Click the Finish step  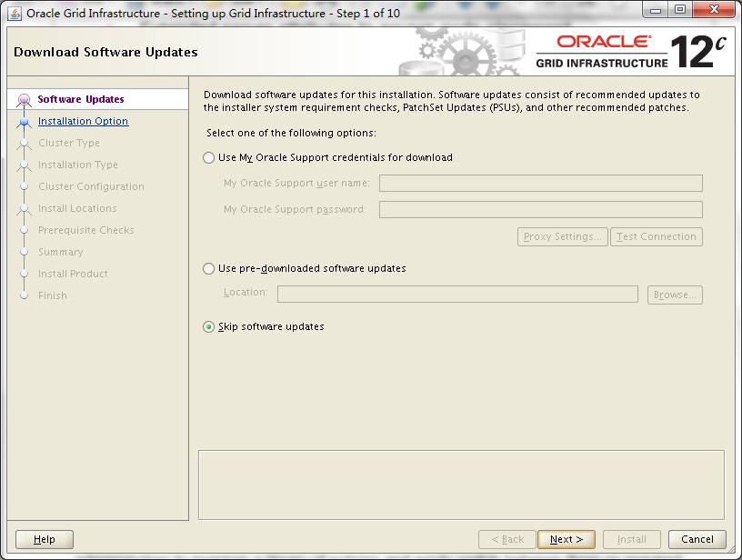(x=53, y=295)
